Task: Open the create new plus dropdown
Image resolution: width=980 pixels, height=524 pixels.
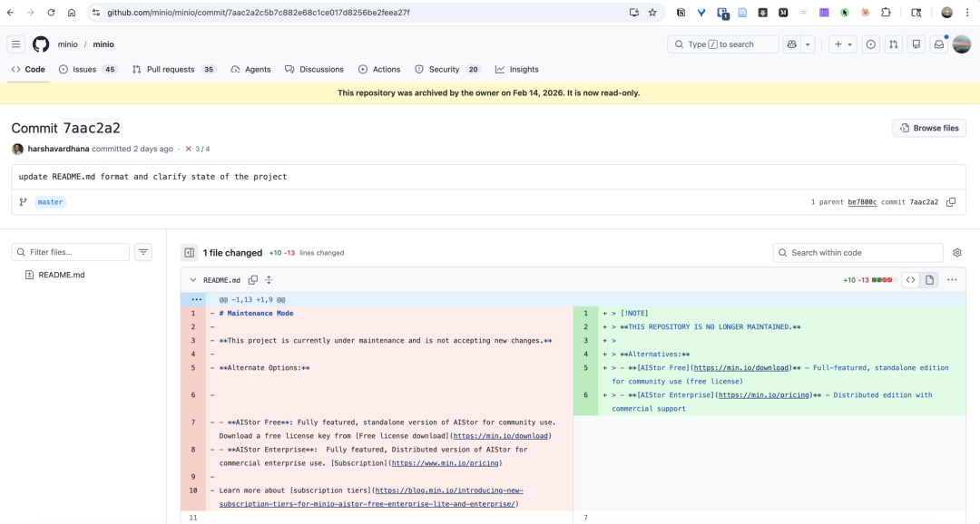Action: click(842, 44)
